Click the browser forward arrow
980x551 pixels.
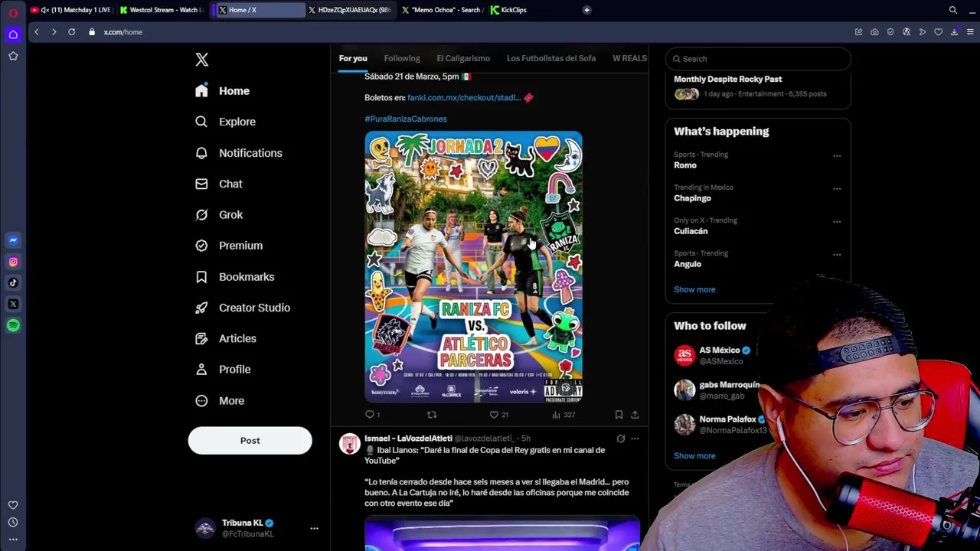(x=54, y=32)
